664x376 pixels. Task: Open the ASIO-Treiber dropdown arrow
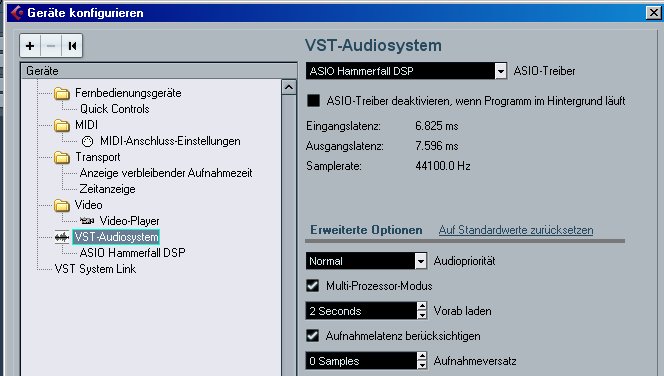pos(501,71)
